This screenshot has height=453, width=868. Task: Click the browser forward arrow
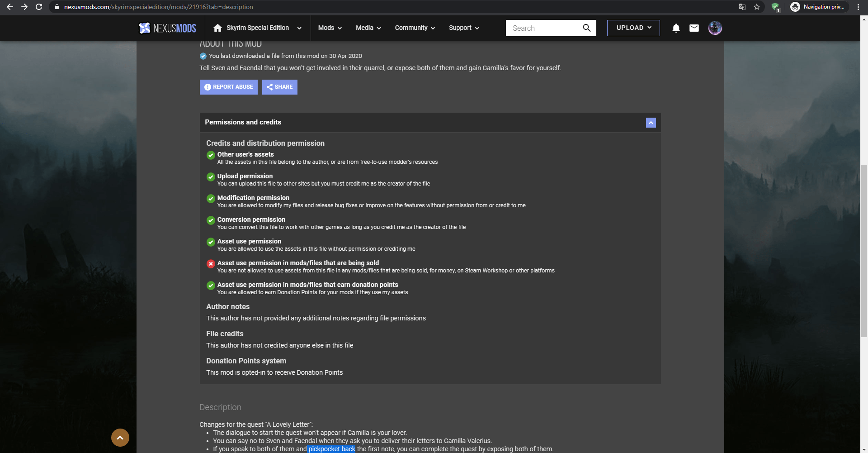[24, 7]
